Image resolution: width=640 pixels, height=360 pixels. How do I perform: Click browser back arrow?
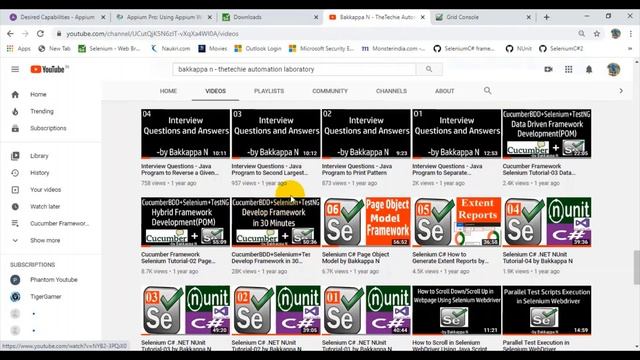[10, 34]
